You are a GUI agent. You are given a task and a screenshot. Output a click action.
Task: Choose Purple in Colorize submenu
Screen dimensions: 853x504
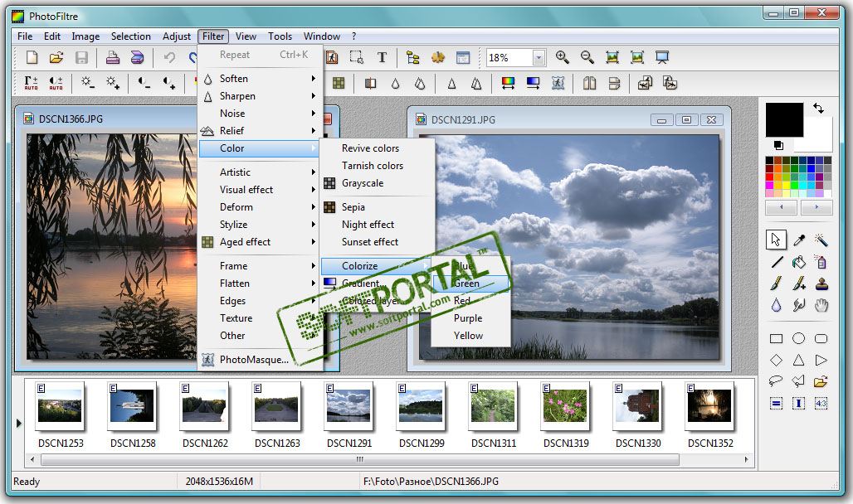(470, 318)
